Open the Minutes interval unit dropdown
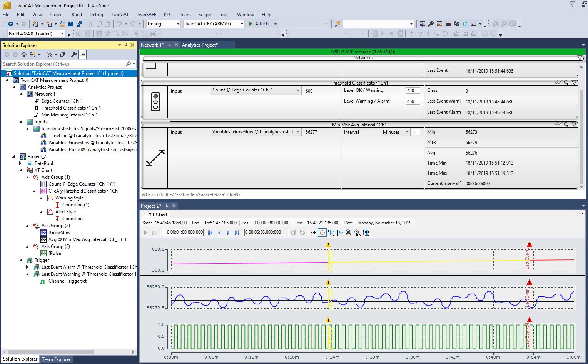 (x=395, y=132)
